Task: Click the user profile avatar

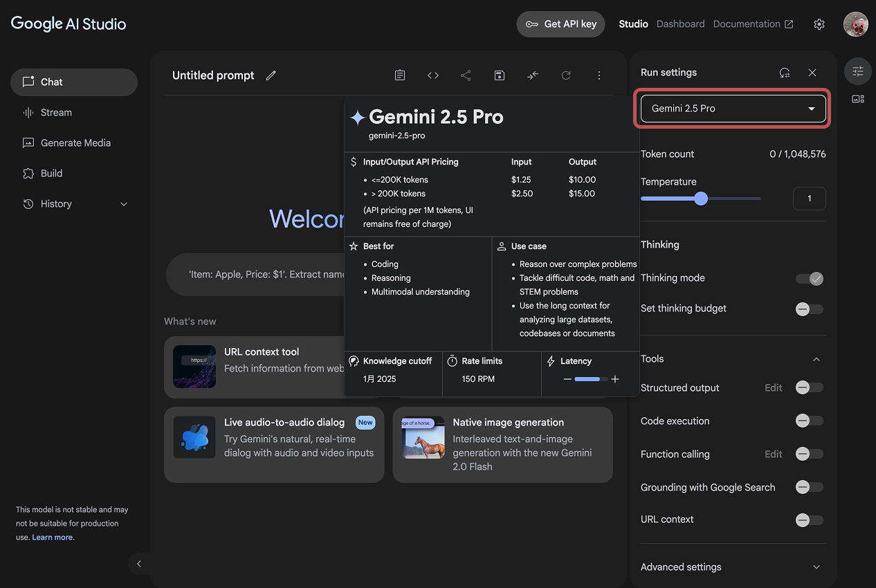Action: click(x=856, y=24)
